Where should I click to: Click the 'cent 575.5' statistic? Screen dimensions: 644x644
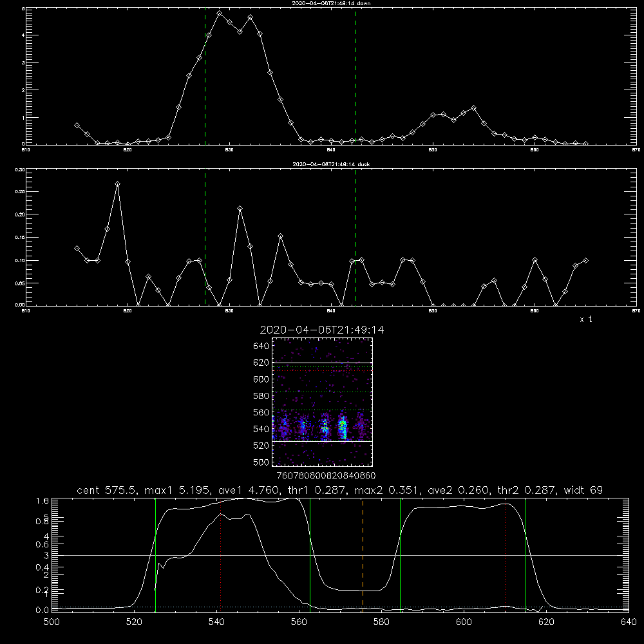[108, 490]
